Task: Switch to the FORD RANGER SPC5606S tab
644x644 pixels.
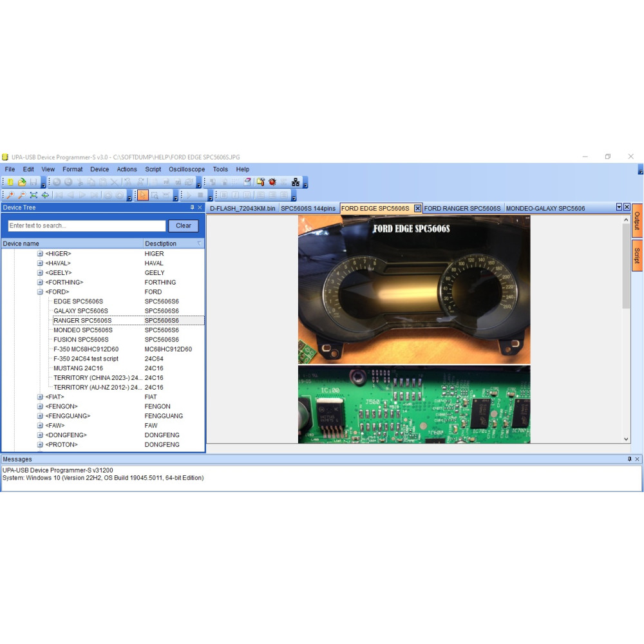Action: point(462,208)
